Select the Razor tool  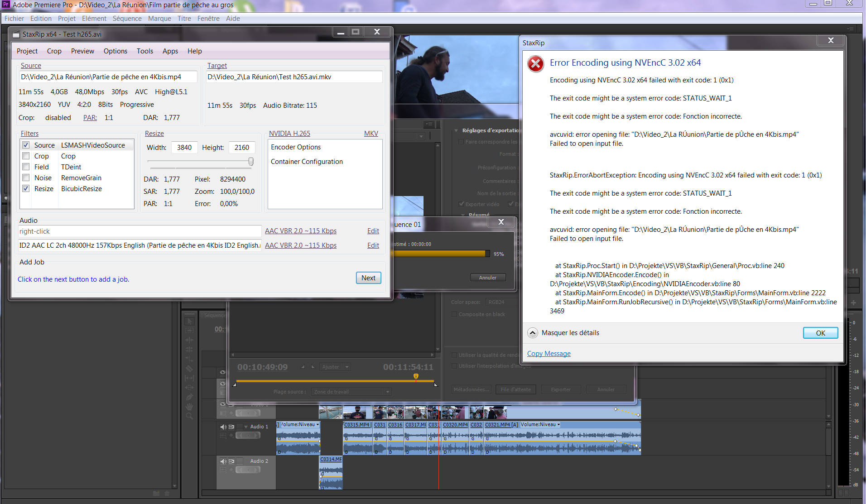point(189,369)
